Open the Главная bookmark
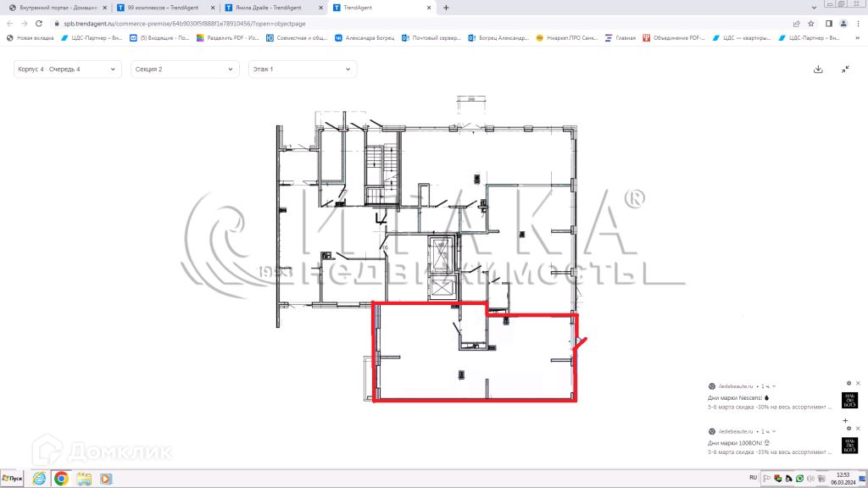Screen dimensions: 868x488 [620, 38]
